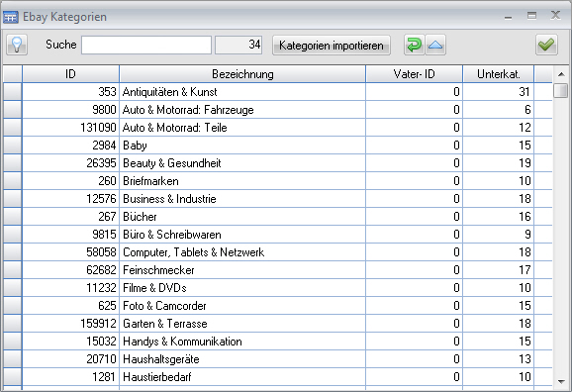Select row Foto & Camcorder
Image resolution: width=572 pixels, height=392 pixels.
coord(278,306)
